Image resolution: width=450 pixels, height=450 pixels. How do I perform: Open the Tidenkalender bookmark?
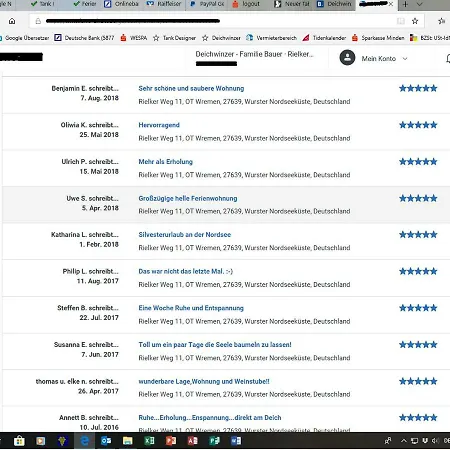[x=324, y=38]
